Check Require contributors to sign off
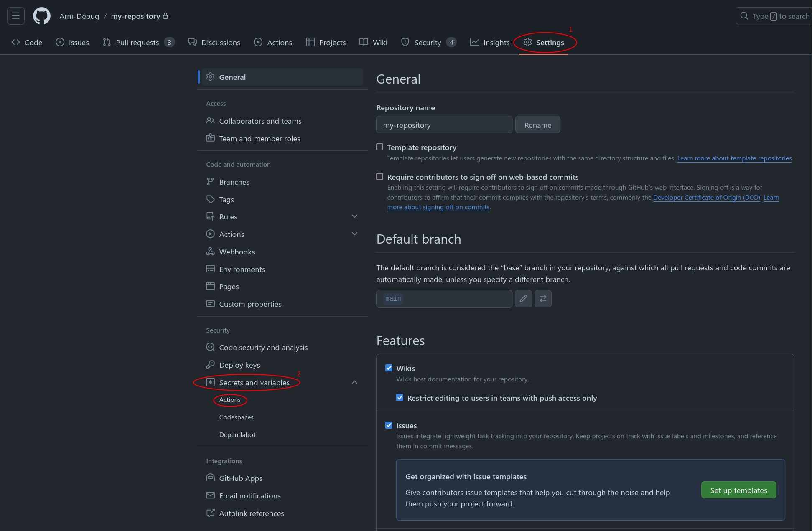The width and height of the screenshot is (812, 531). point(379,177)
